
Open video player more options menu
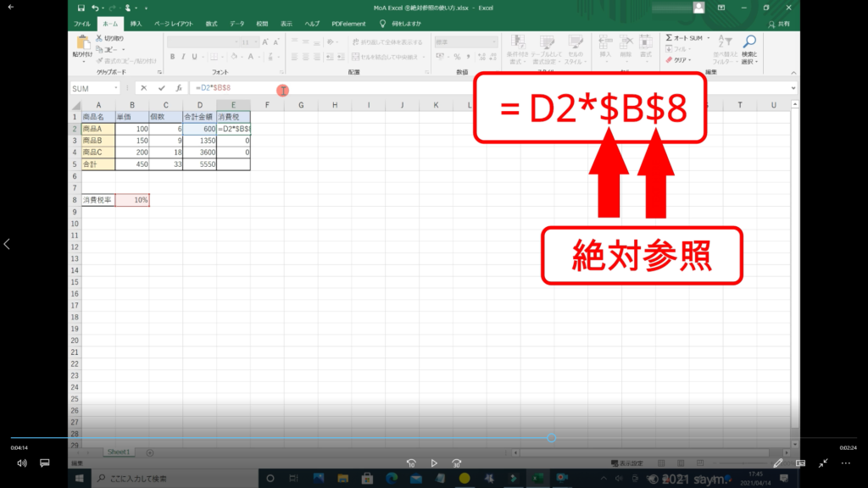click(x=845, y=463)
